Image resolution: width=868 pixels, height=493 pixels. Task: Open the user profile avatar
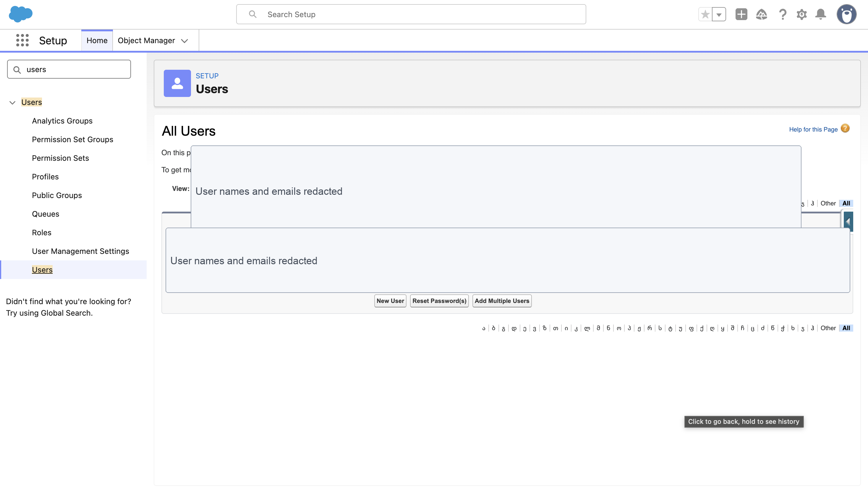point(846,14)
